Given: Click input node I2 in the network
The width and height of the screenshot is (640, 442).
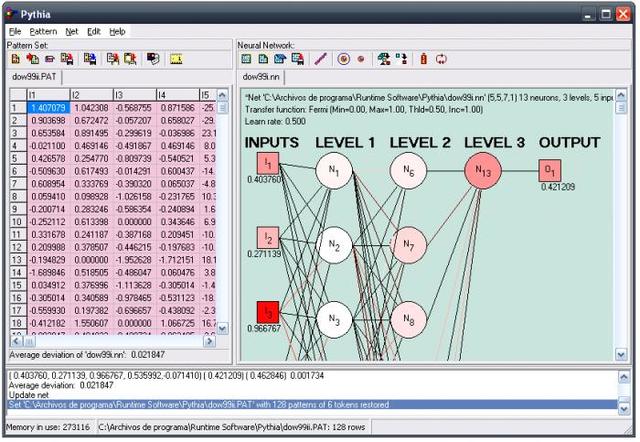Looking at the screenshot, I should [268, 238].
